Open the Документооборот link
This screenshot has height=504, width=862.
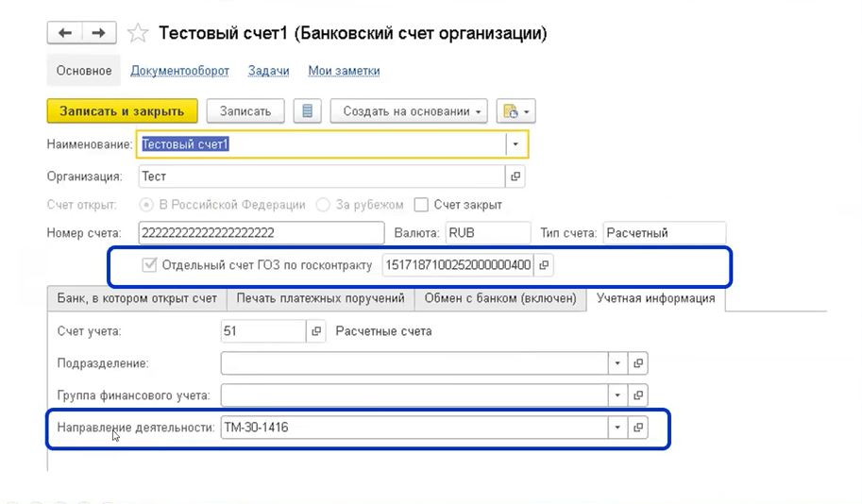click(179, 71)
